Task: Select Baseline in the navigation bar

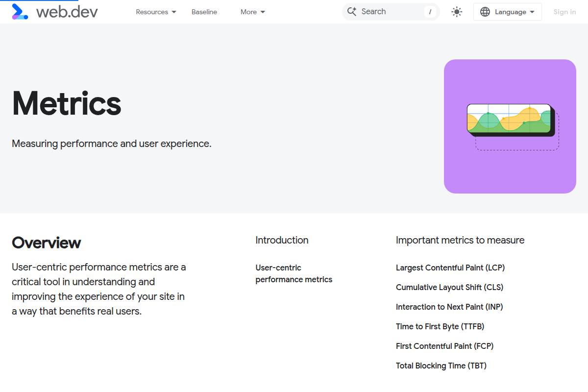Action: point(204,12)
